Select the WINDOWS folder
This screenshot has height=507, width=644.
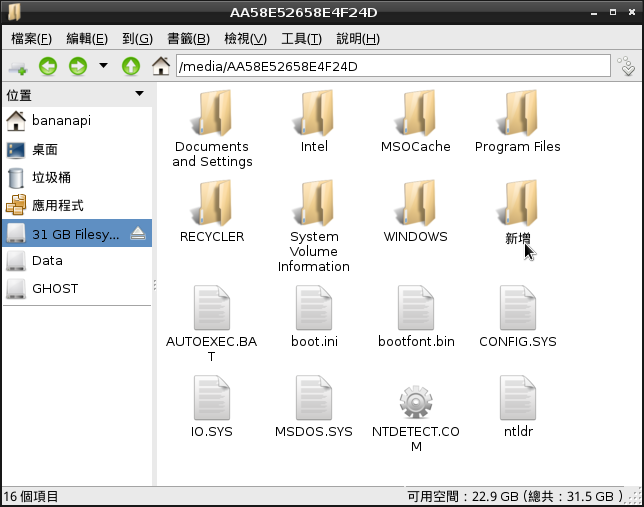(415, 210)
